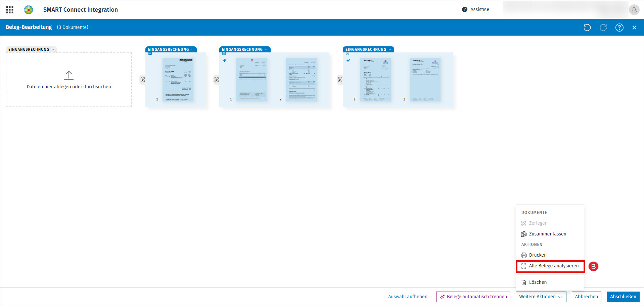
Task: Open the app launcher grid icon
Action: point(10,10)
